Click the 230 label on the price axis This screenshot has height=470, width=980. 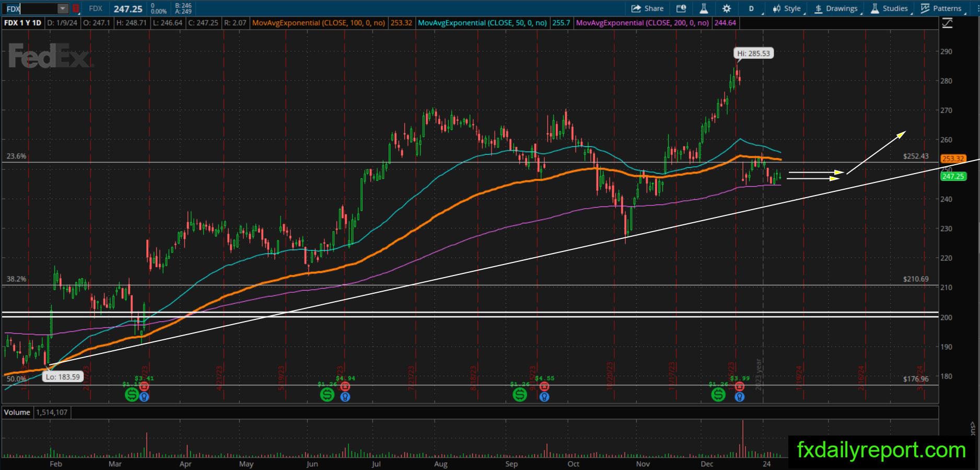946,228
